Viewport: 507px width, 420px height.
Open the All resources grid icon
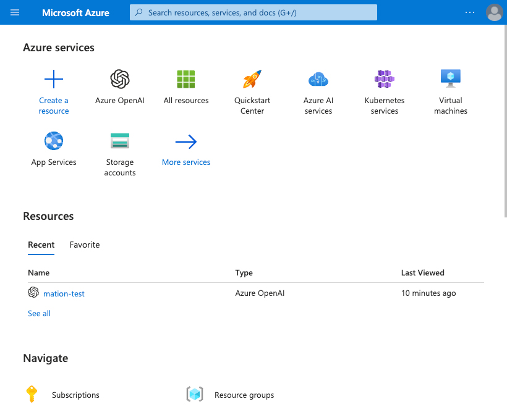(x=186, y=79)
